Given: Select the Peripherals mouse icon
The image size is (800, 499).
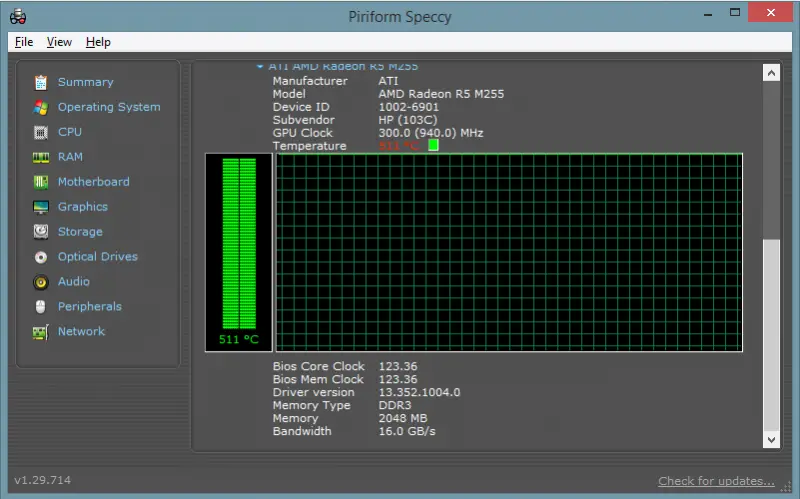Looking at the screenshot, I should tap(41, 307).
